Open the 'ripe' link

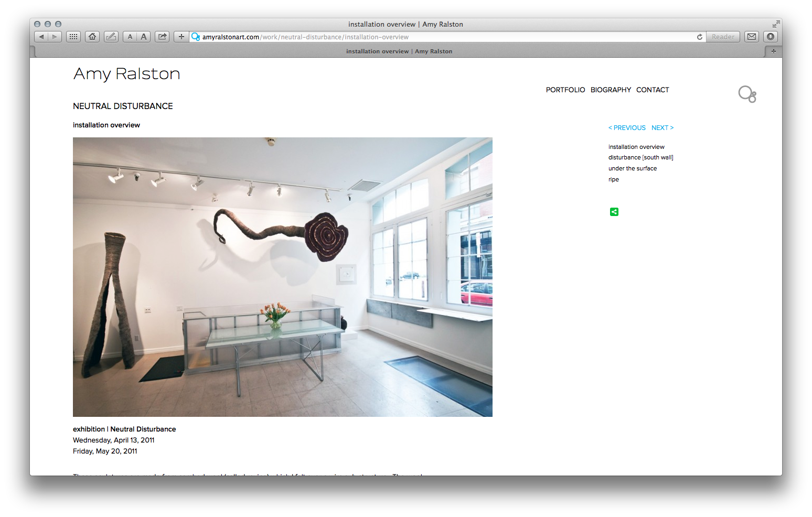[614, 179]
